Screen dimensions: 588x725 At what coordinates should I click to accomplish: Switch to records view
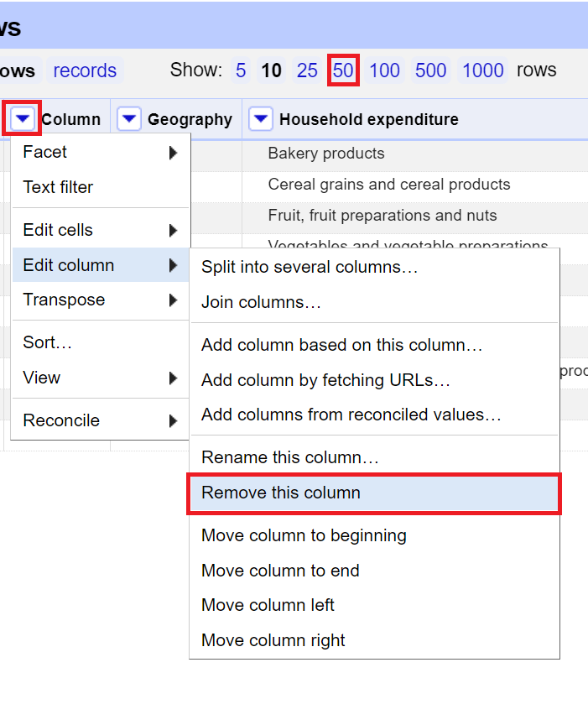(x=84, y=71)
